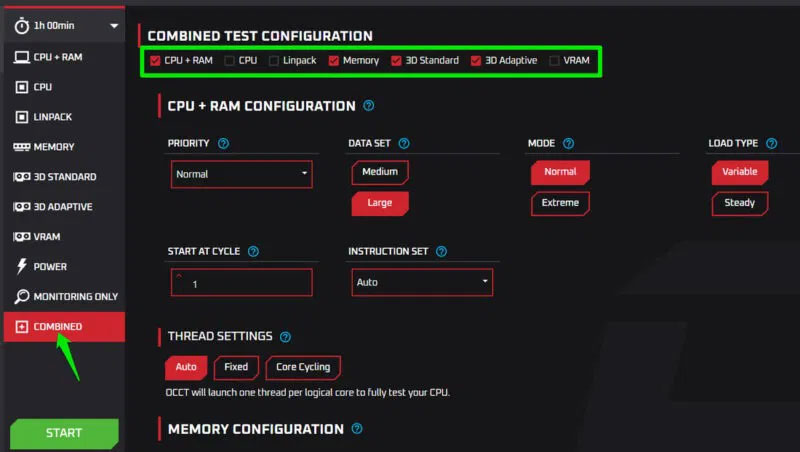Click the GPU icon beside VRAM in sidebar
Image resolution: width=800 pixels, height=452 pixels.
(21, 237)
